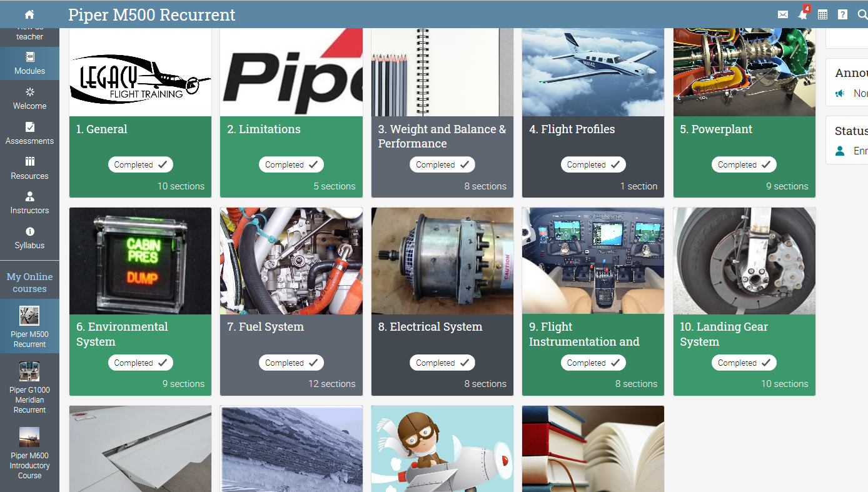Open the Syllabus sidebar item

click(29, 238)
